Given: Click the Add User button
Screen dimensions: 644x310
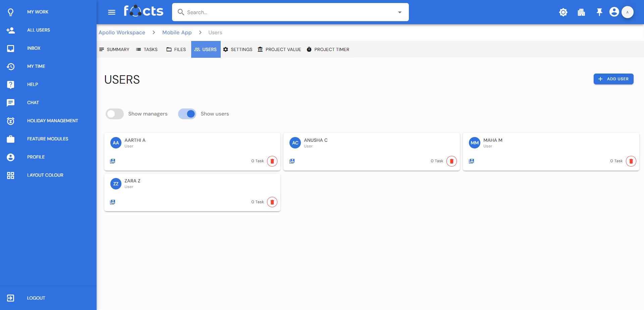Looking at the screenshot, I should [613, 79].
